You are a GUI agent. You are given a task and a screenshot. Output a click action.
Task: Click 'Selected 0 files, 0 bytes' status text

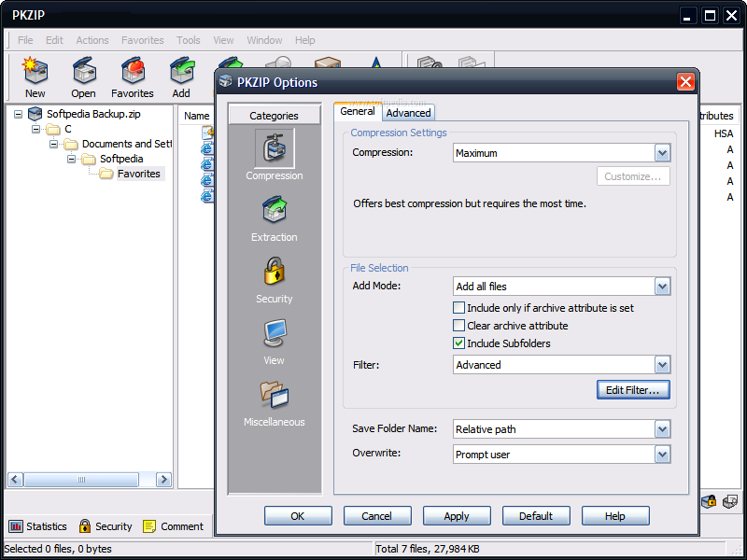[58, 549]
